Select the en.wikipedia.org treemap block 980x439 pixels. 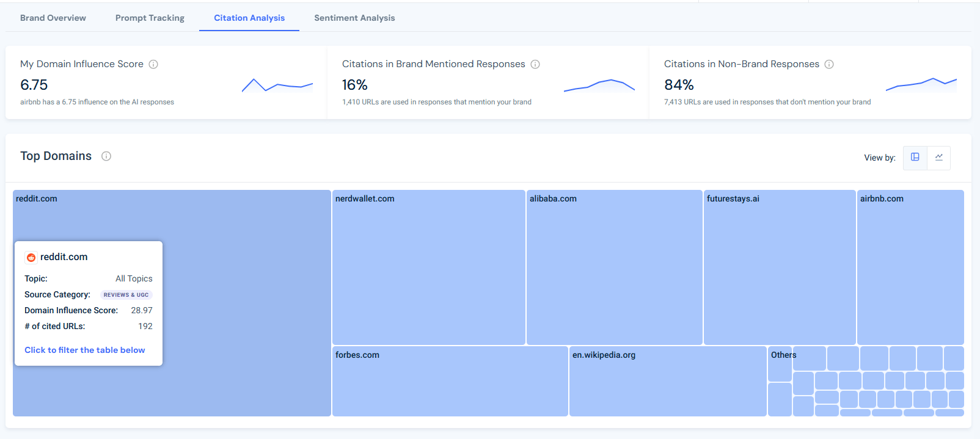(668, 382)
